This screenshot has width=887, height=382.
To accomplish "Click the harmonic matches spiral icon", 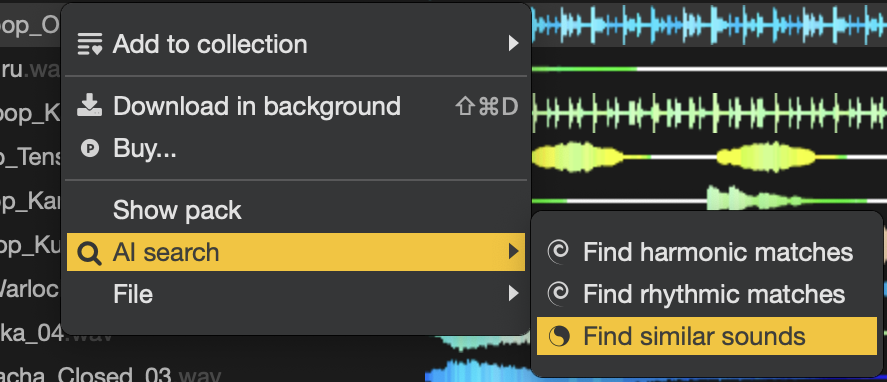I will [558, 252].
